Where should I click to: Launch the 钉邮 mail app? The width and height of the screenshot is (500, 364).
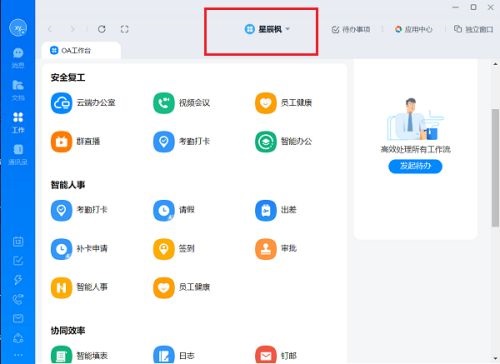pos(276,355)
